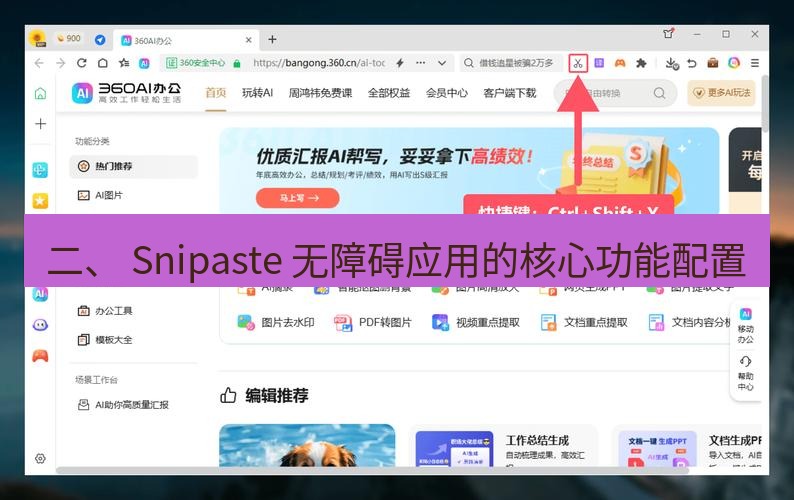Screen dimensions: 794x500
Task: Open the three-dot options in the address bar
Action: click(x=420, y=63)
